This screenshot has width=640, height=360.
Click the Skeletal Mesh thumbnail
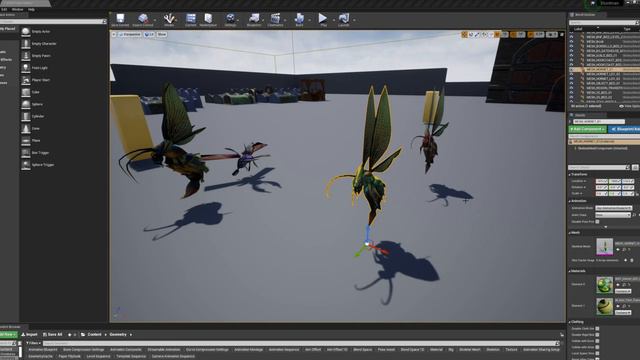pyautogui.click(x=604, y=247)
